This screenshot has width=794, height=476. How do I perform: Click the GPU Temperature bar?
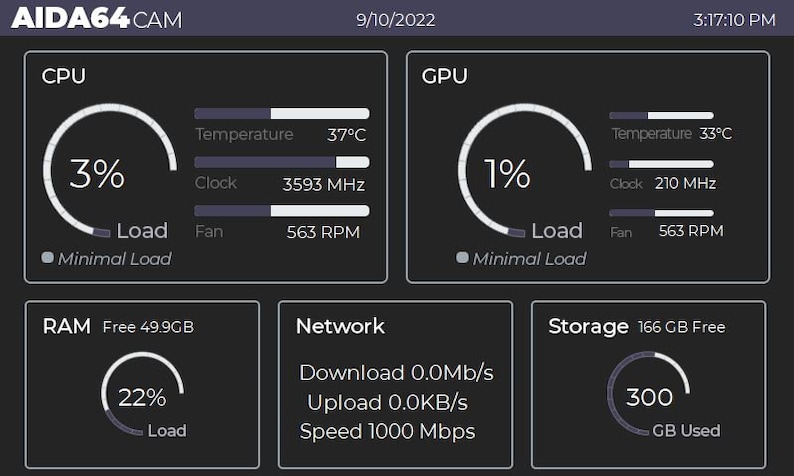[x=661, y=115]
